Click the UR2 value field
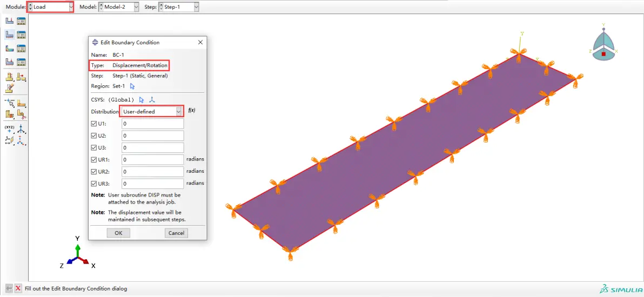This screenshot has height=297, width=644. 152,171
